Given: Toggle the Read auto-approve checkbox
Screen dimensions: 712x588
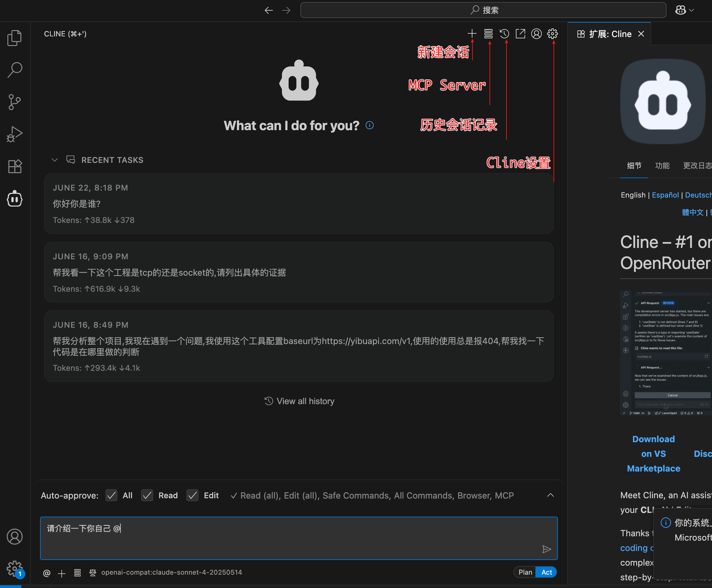Looking at the screenshot, I should coord(147,495).
